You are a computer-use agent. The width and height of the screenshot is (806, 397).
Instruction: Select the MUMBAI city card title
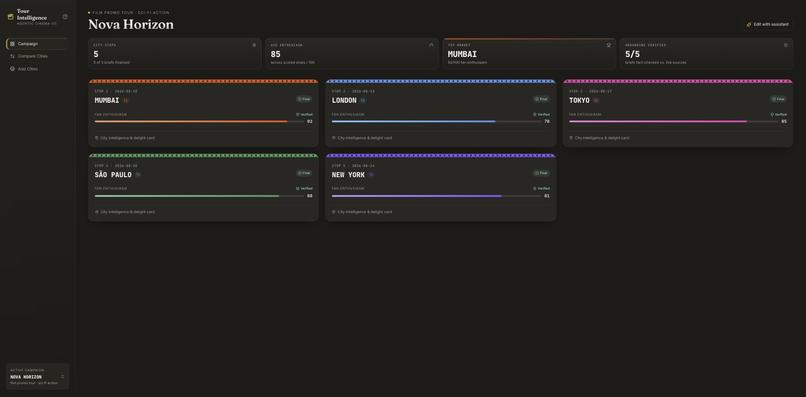107,100
